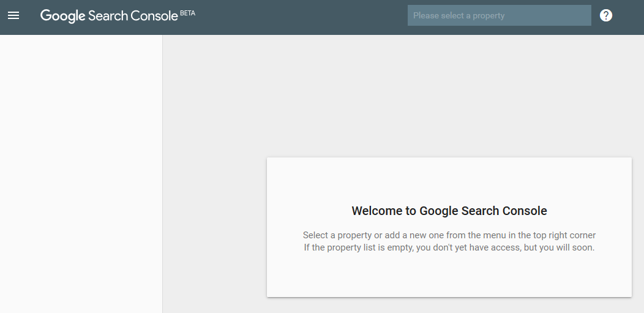The image size is (644, 313).
Task: Click the divider between sidebar and content
Action: pyautogui.click(x=162, y=172)
